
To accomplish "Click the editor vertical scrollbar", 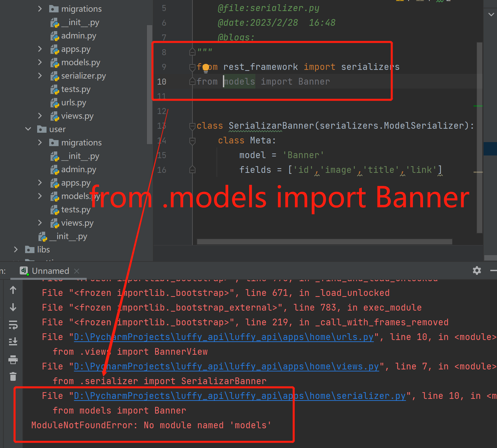I will (480, 137).
